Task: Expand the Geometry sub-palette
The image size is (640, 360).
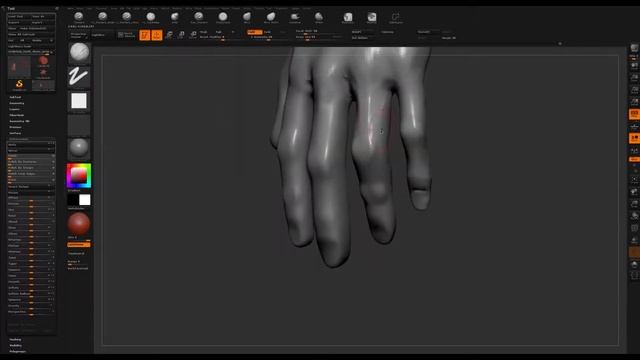Action: (17, 103)
